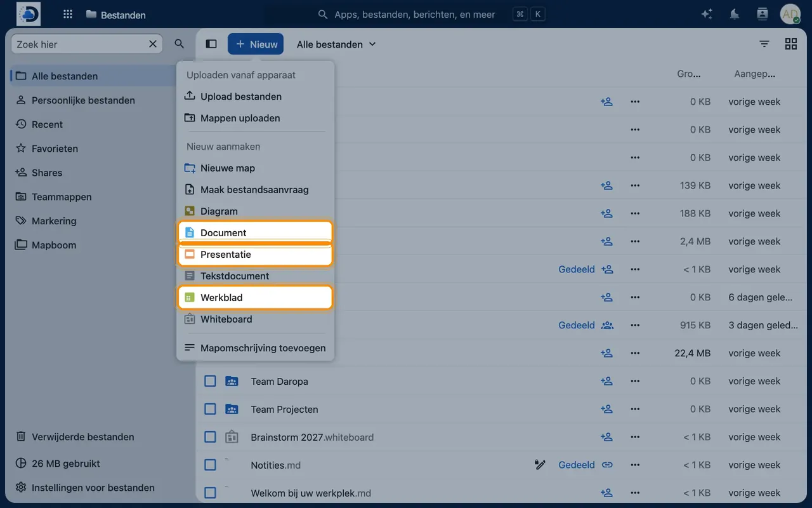Screen dimensions: 812x508
Task: Create a new Werkblad
Action: tap(255, 298)
